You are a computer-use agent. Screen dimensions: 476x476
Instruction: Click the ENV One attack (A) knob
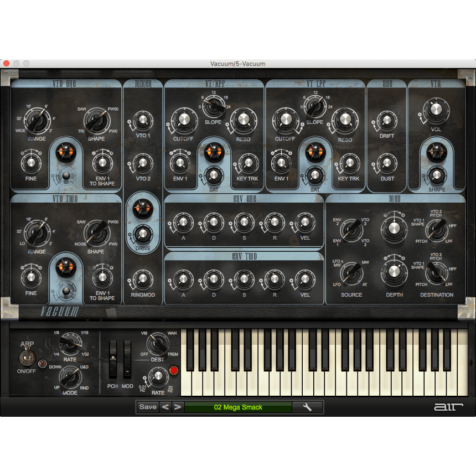tap(183, 223)
